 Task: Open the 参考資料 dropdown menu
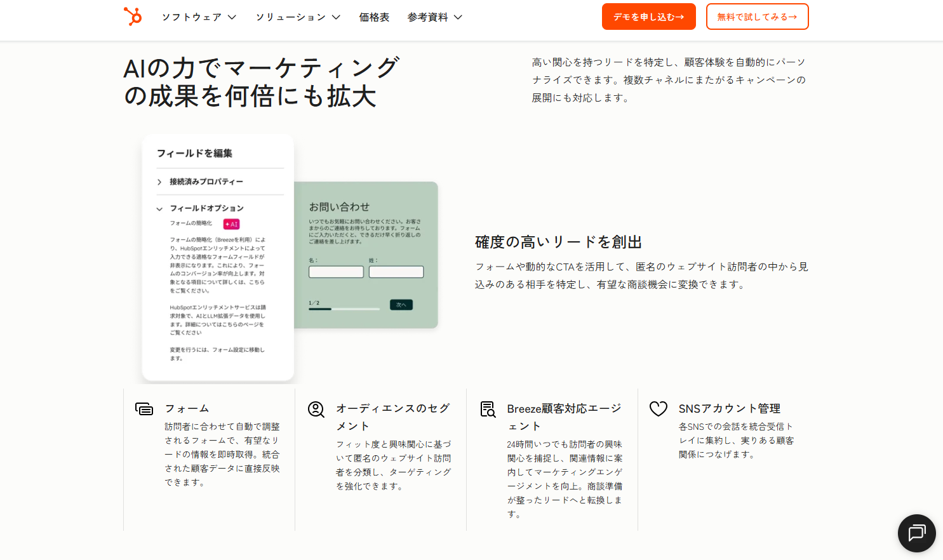tap(434, 17)
